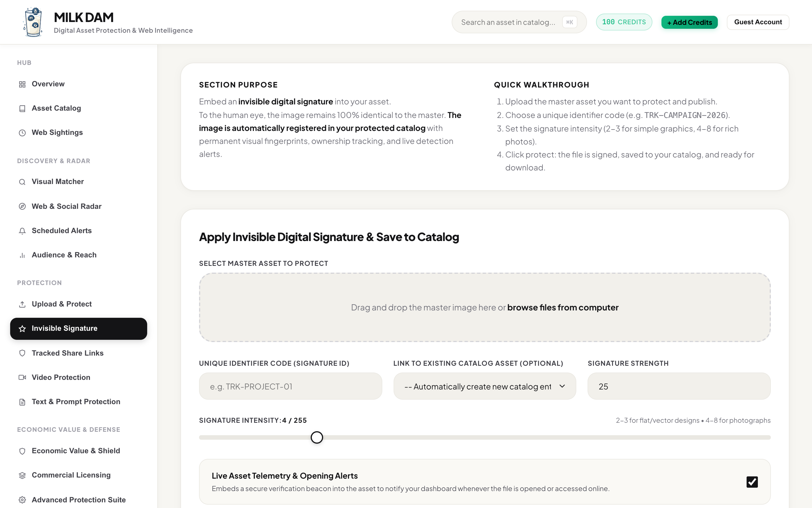This screenshot has height=508, width=812.
Task: Focus the Search an asset in catalog field
Action: click(x=519, y=22)
